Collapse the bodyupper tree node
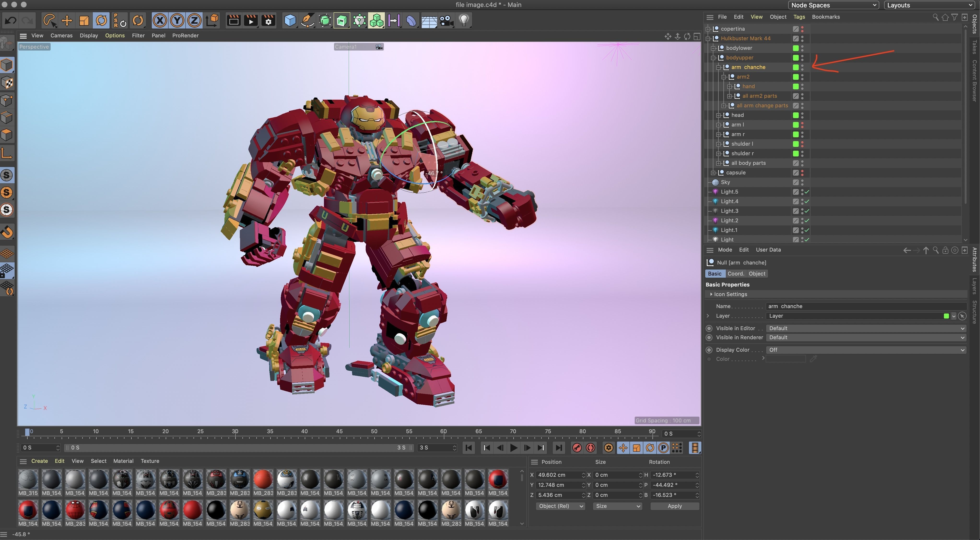 click(713, 58)
